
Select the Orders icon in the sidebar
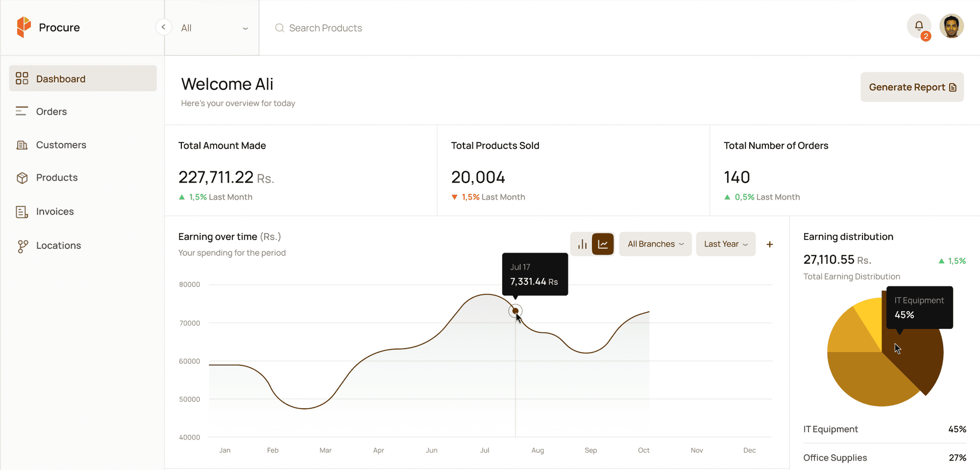pos(22,111)
